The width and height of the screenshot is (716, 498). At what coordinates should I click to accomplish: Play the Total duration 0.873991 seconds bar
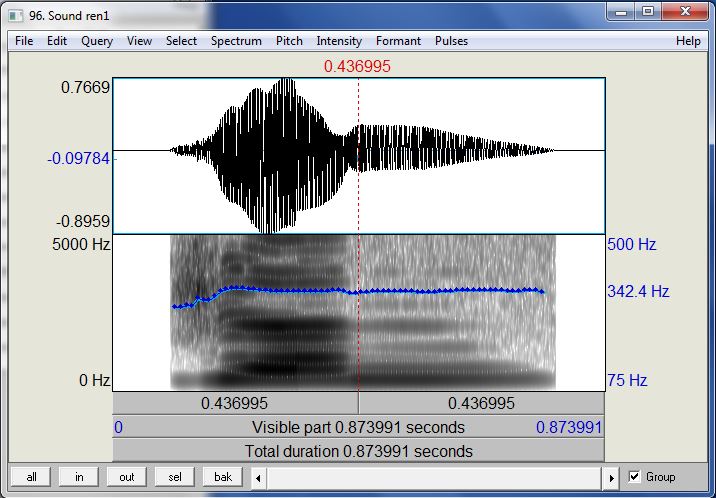pos(358,451)
